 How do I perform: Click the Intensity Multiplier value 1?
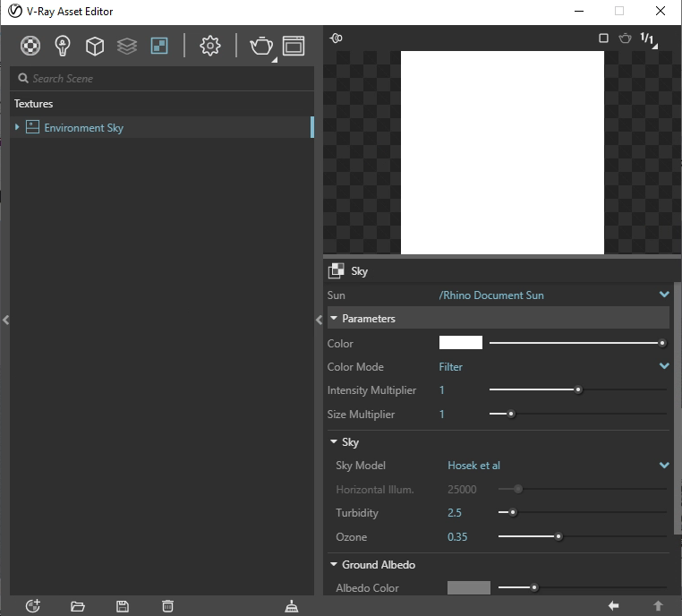pyautogui.click(x=442, y=390)
